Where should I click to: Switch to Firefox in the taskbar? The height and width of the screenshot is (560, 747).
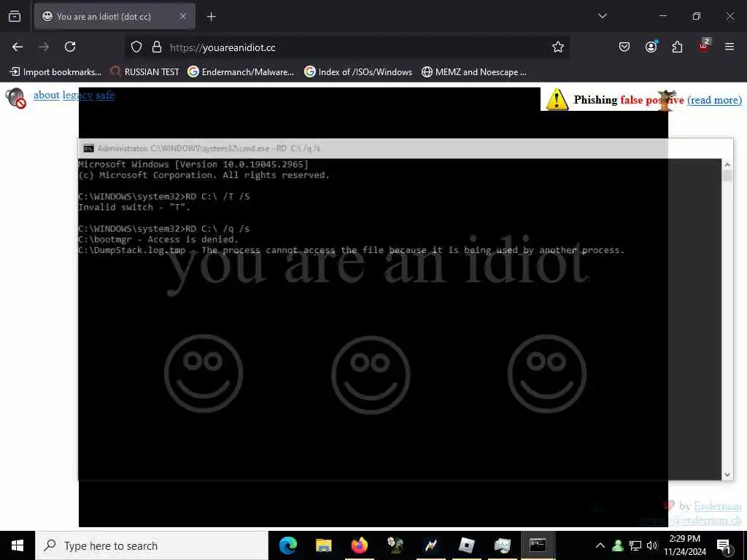359,545
